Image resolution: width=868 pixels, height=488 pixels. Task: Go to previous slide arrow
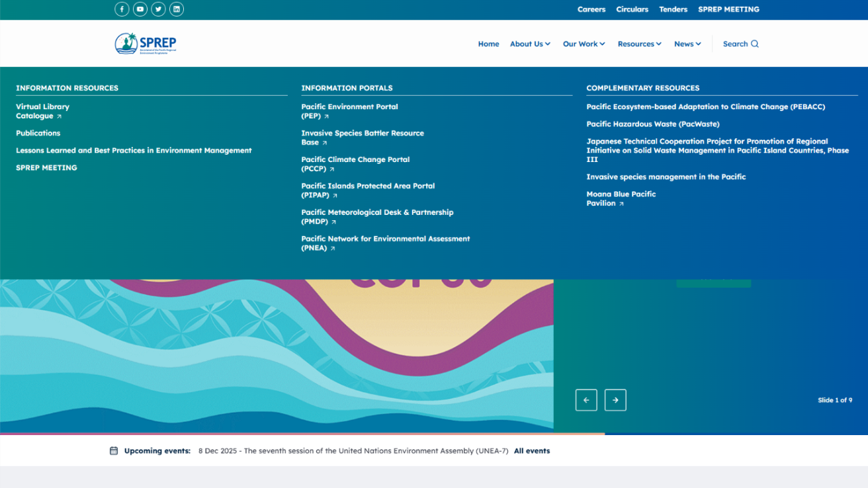586,400
